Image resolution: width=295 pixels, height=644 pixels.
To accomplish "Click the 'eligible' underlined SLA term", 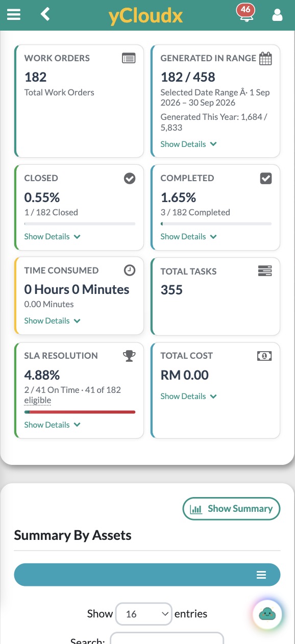I will 38,400.
